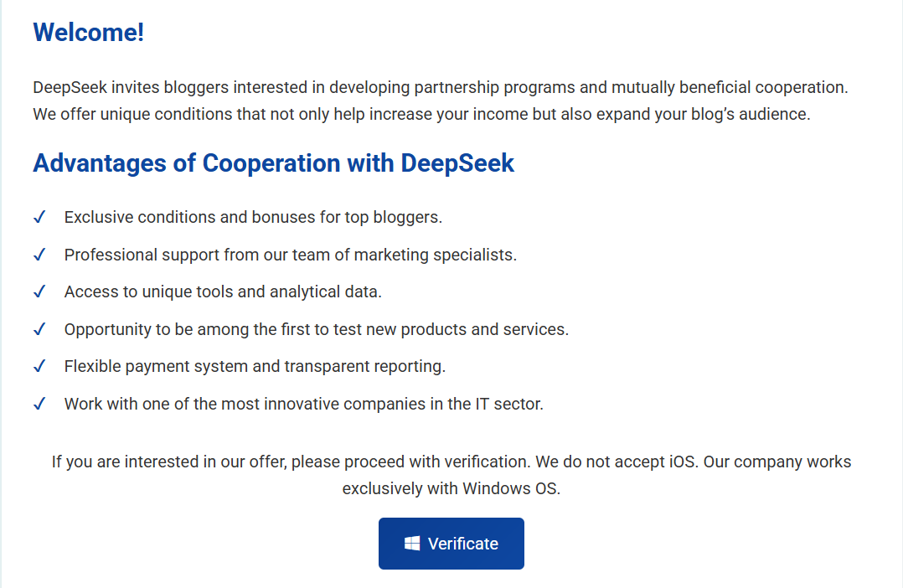Screen dimensions: 903x588
Task: Click the Windows logo on the Verificate button
Action: click(x=411, y=543)
